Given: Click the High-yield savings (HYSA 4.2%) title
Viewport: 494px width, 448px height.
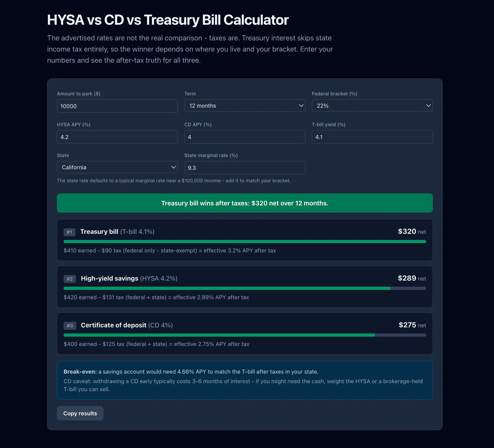Looking at the screenshot, I should point(129,278).
